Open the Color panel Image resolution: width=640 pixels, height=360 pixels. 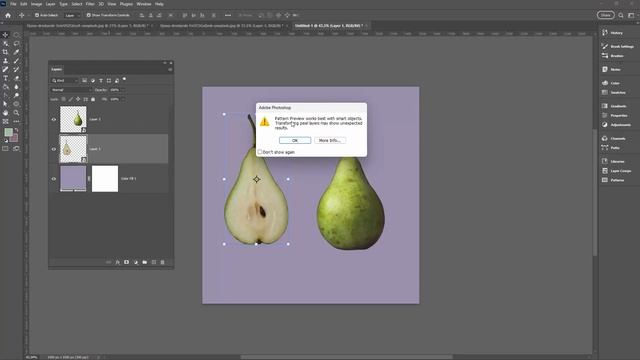(x=611, y=83)
